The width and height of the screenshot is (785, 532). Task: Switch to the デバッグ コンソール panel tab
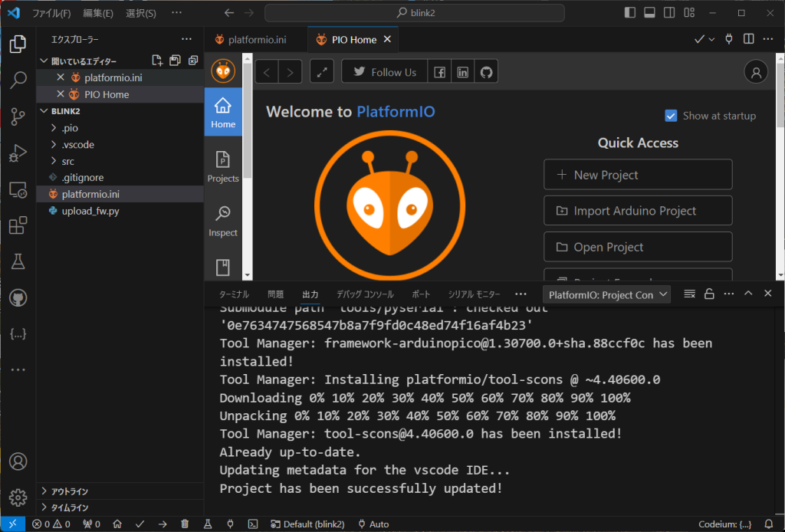click(x=365, y=294)
